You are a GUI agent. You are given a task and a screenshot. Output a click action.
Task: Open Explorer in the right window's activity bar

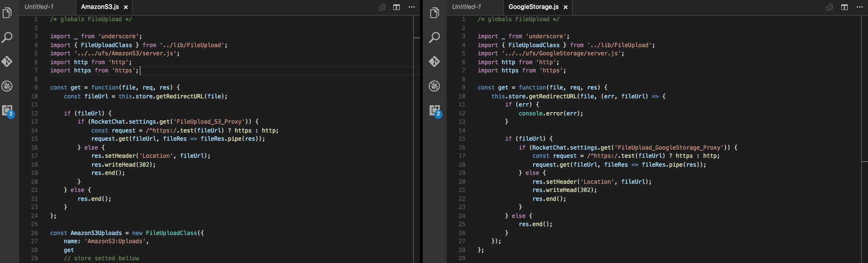[x=435, y=13]
